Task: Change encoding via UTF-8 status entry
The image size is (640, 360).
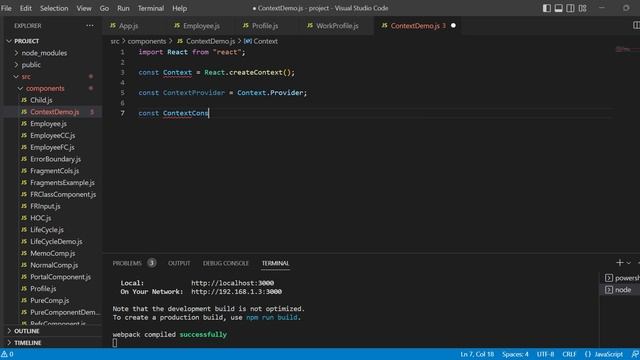Action: (545, 354)
